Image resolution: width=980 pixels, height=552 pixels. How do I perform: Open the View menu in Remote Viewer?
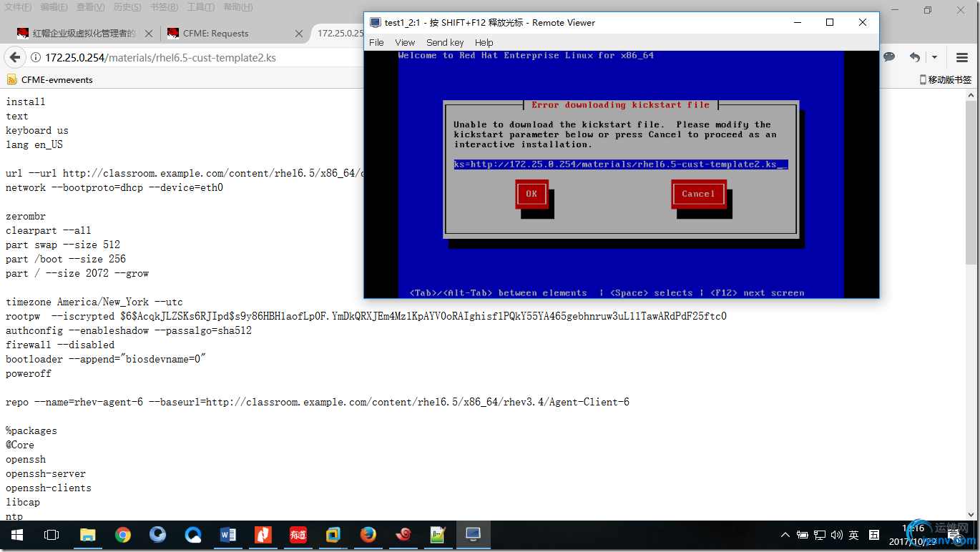pos(405,42)
